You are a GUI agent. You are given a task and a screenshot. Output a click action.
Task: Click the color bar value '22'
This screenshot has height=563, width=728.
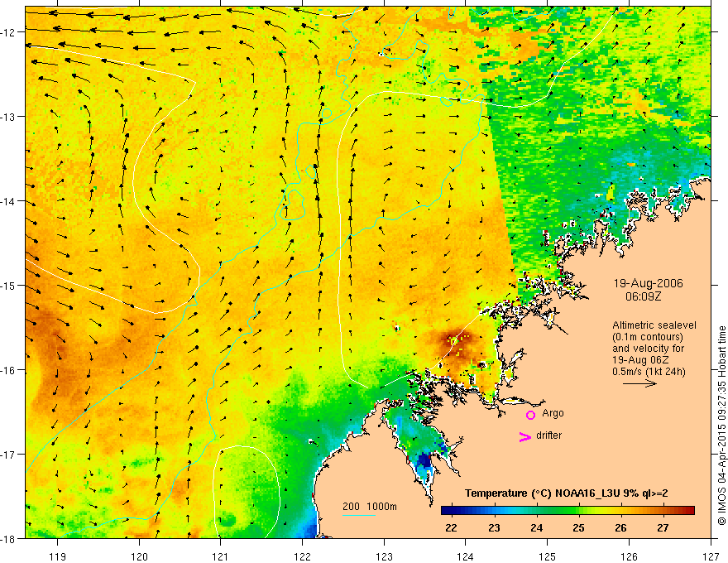click(451, 527)
